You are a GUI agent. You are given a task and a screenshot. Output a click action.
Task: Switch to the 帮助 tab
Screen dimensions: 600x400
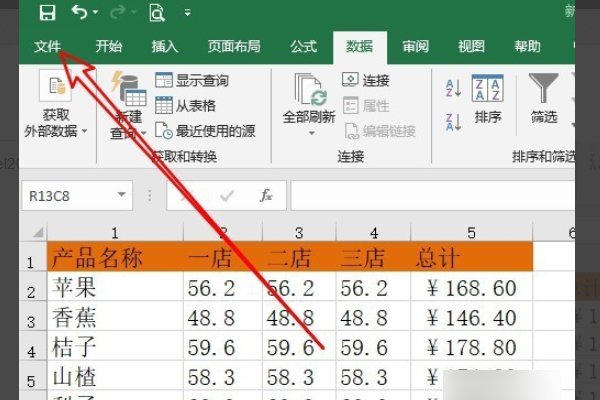527,46
